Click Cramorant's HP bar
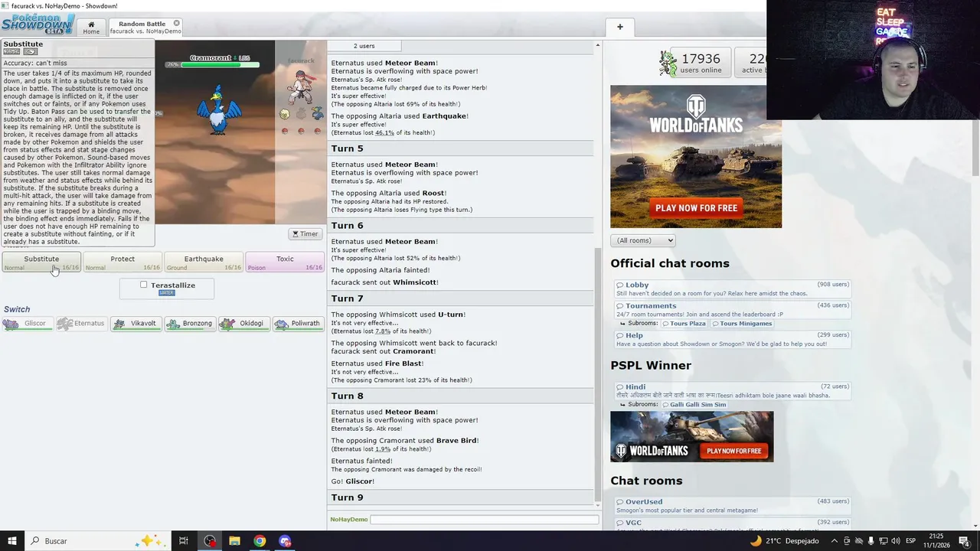This screenshot has width=980, height=551. (220, 65)
